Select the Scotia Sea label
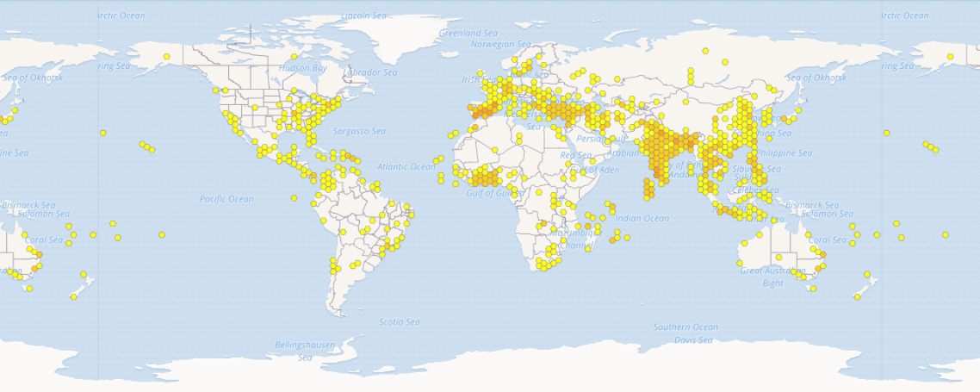980x392 pixels. tap(400, 322)
